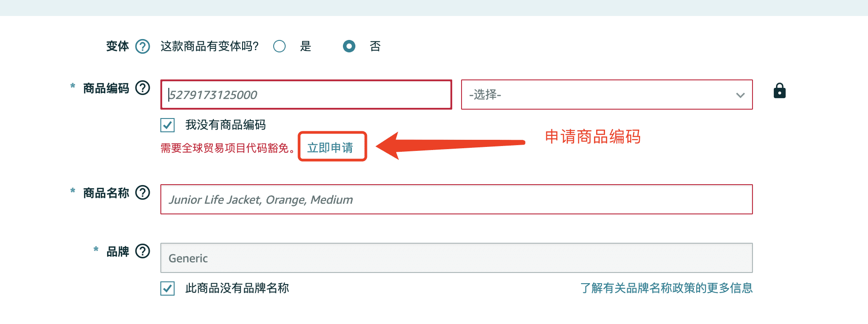Uncheck 我没有商品编码
The height and width of the screenshot is (324, 868).
167,126
